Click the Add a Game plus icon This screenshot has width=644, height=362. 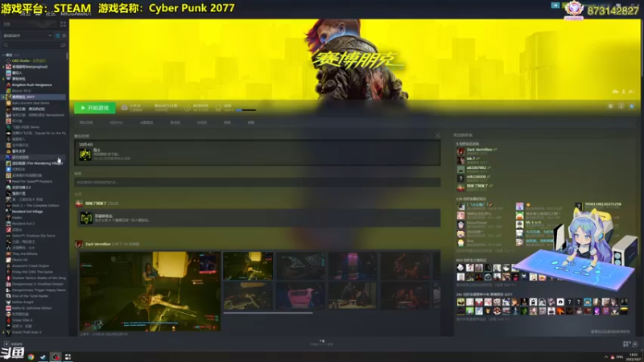coord(6,344)
